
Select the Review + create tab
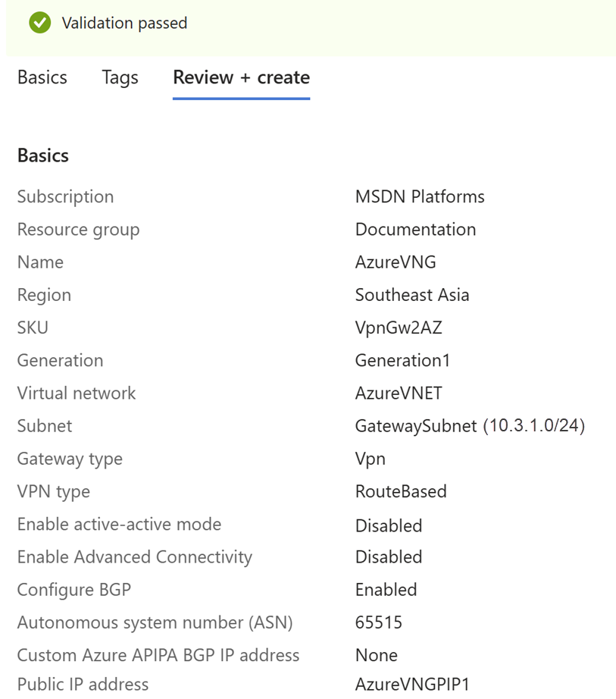(x=241, y=77)
